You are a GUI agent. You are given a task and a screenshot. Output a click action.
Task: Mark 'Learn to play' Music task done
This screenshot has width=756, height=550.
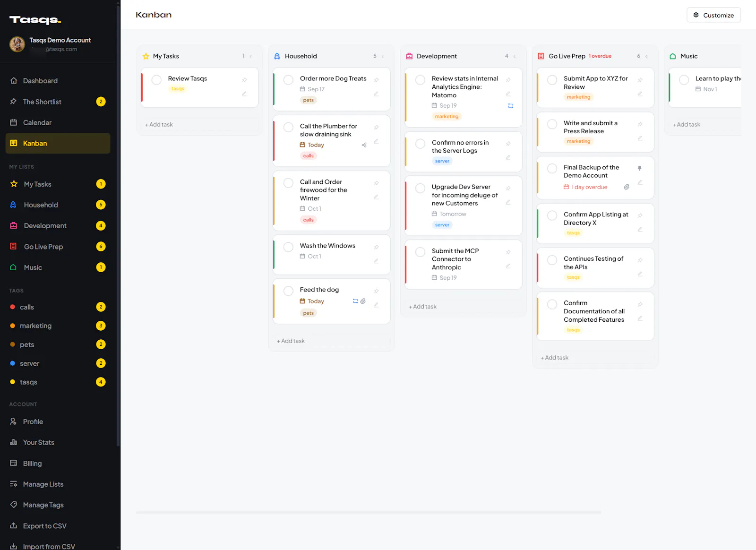[x=684, y=80]
